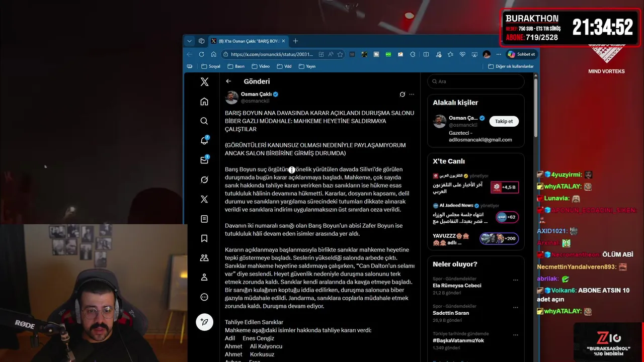Refresh the page in the browser toolbar
This screenshot has width=644, height=362.
pyautogui.click(x=202, y=54)
